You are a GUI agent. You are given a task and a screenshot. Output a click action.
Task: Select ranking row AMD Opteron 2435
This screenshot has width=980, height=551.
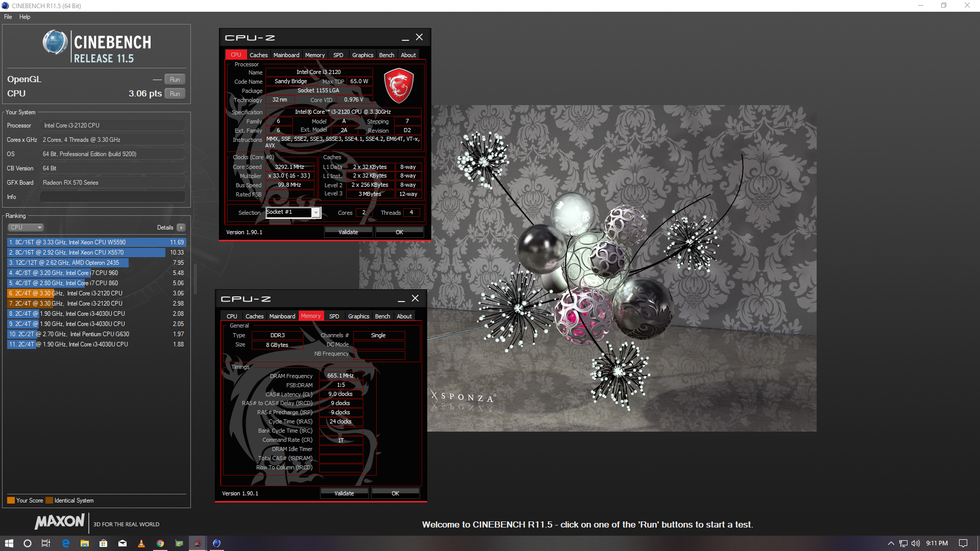point(96,263)
